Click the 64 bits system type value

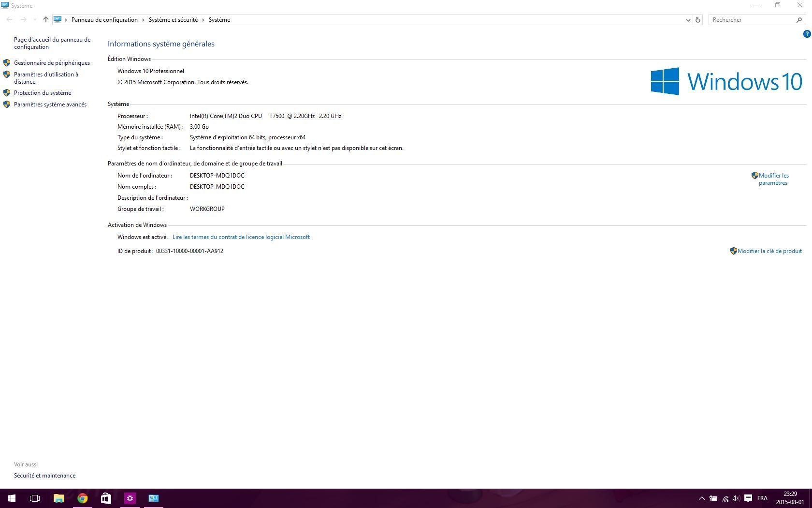pos(247,137)
